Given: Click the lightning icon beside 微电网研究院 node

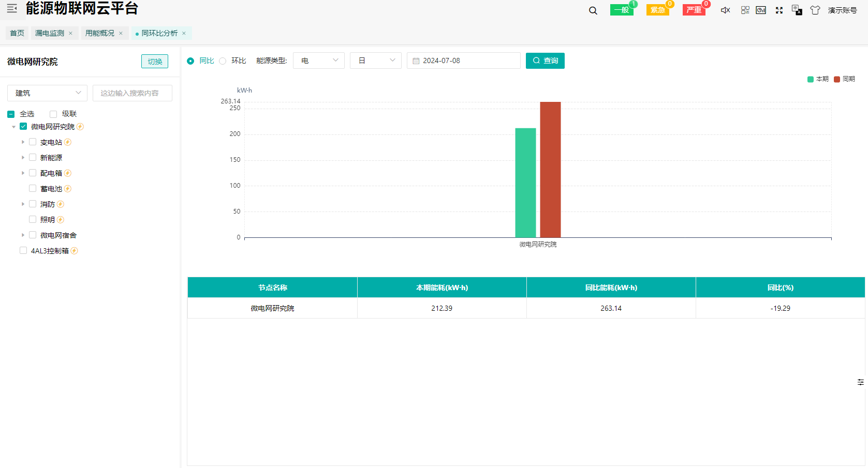Looking at the screenshot, I should pyautogui.click(x=80, y=127).
